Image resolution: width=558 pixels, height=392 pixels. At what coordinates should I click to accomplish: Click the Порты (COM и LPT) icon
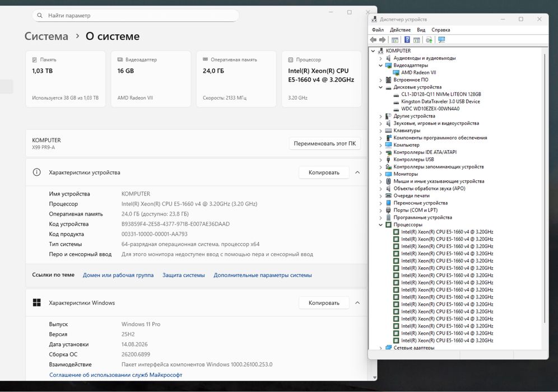[x=389, y=210]
